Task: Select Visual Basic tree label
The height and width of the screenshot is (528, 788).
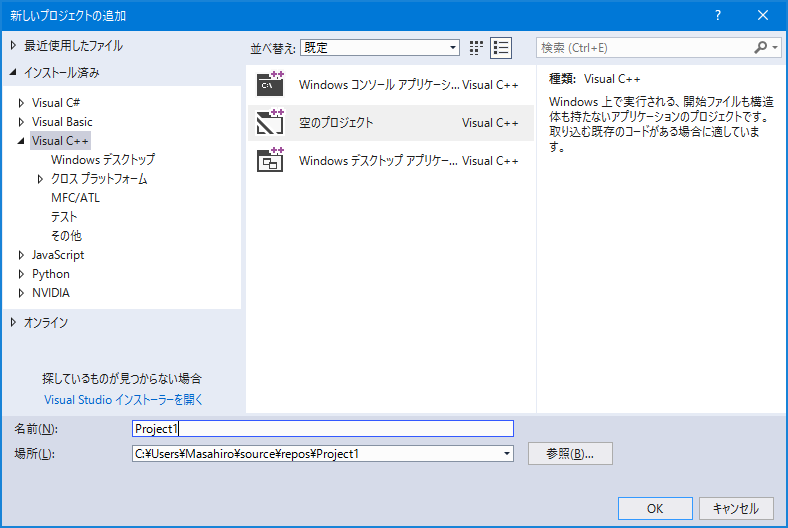Action: click(x=62, y=122)
